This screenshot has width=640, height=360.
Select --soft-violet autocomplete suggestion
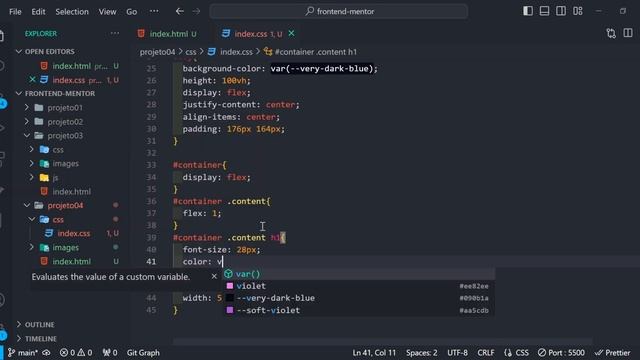358,310
